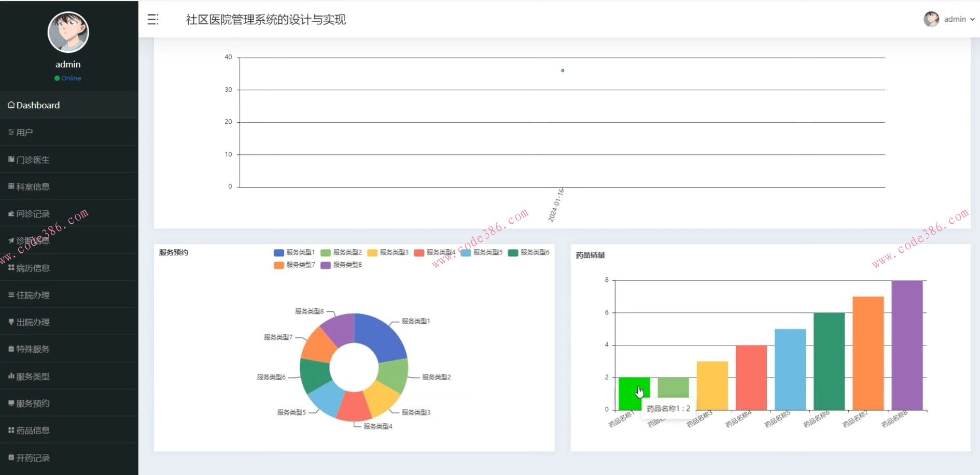Click the 门诊医生 sidebar icon

(x=11, y=160)
